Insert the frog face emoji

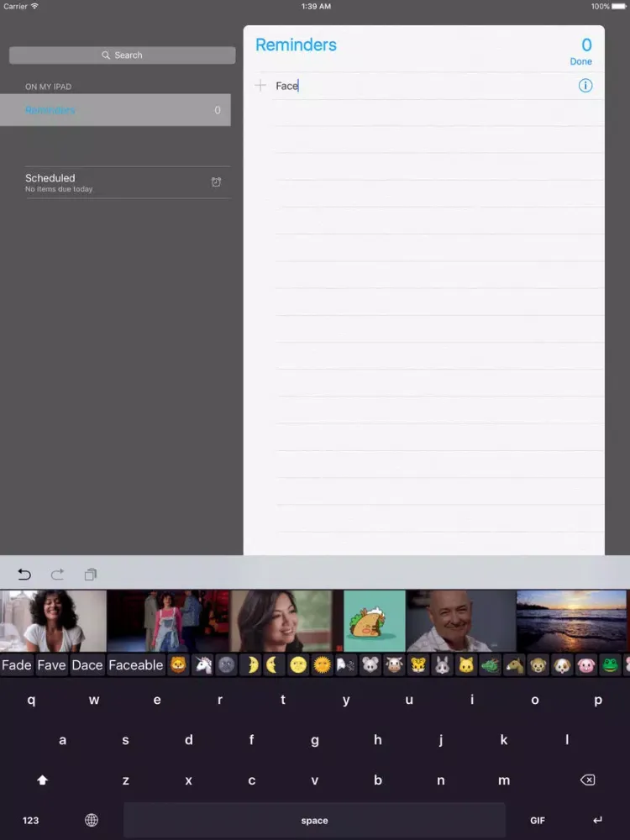(610, 664)
